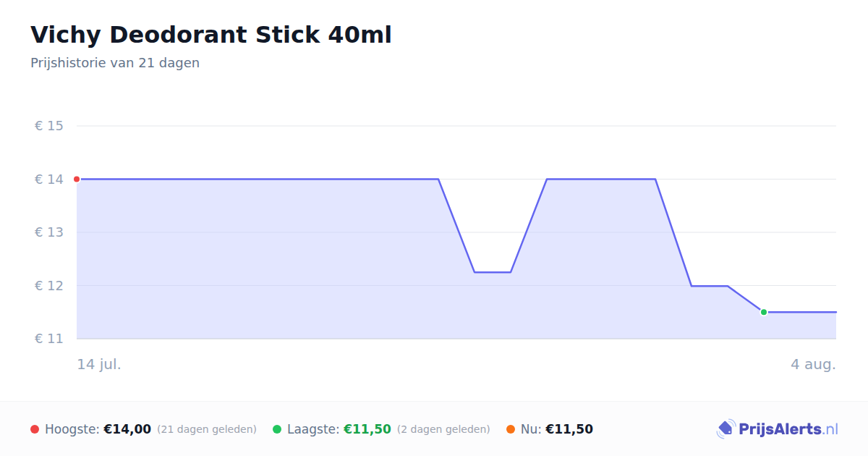
Task: Click the Nu €11,50 current price
Action: [x=569, y=429]
